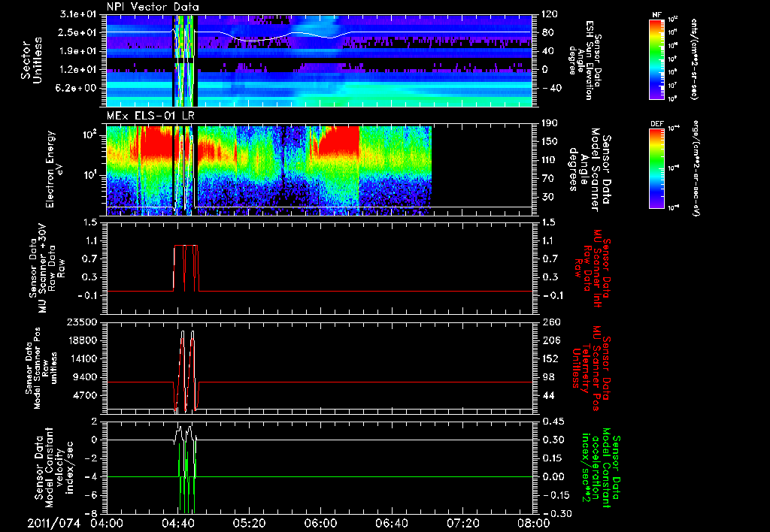Viewport: 770px width, 532px height.
Task: Click the 190 scanner angle tick label
Action: click(550, 123)
